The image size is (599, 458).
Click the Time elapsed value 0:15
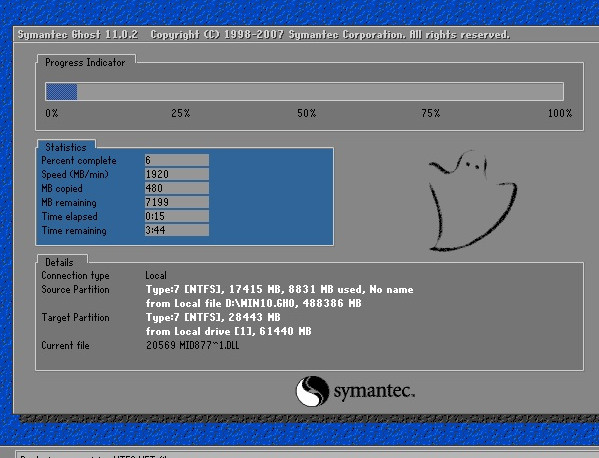(176, 216)
